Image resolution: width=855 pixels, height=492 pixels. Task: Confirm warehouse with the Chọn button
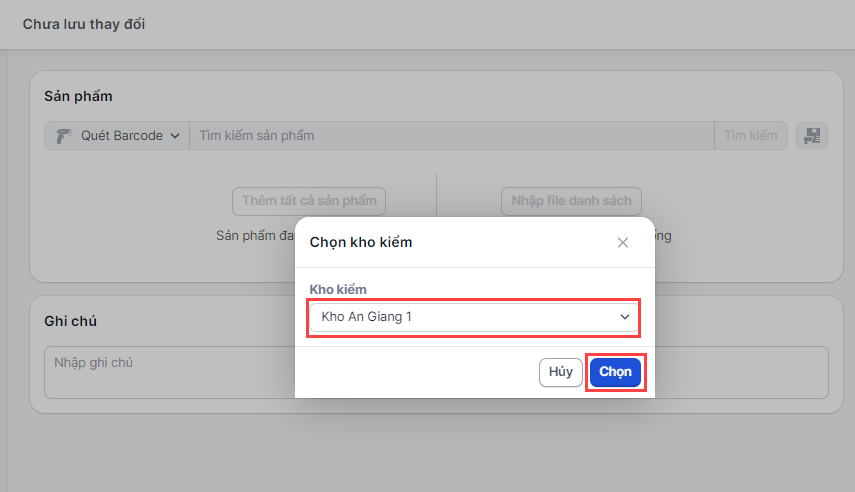coord(615,372)
